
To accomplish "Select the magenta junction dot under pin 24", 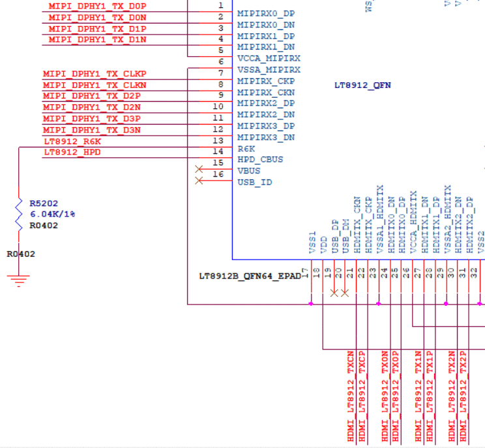I will click(379, 304).
